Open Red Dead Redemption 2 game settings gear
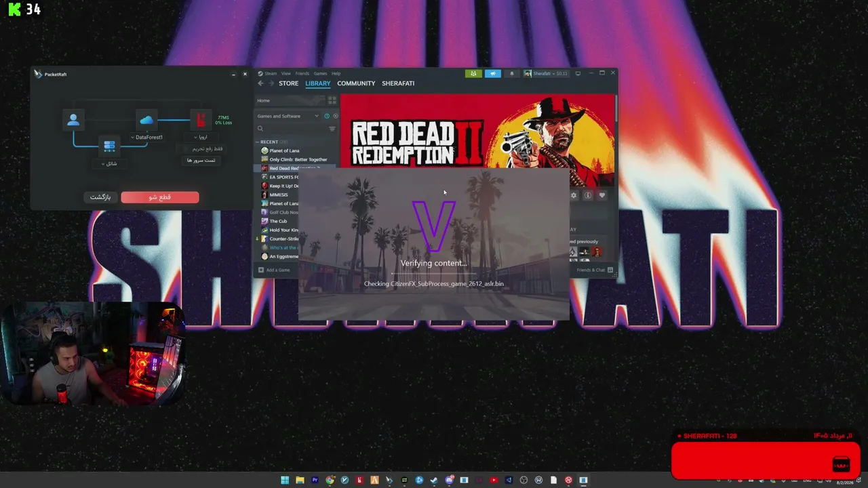Image resolution: width=868 pixels, height=488 pixels. click(574, 195)
